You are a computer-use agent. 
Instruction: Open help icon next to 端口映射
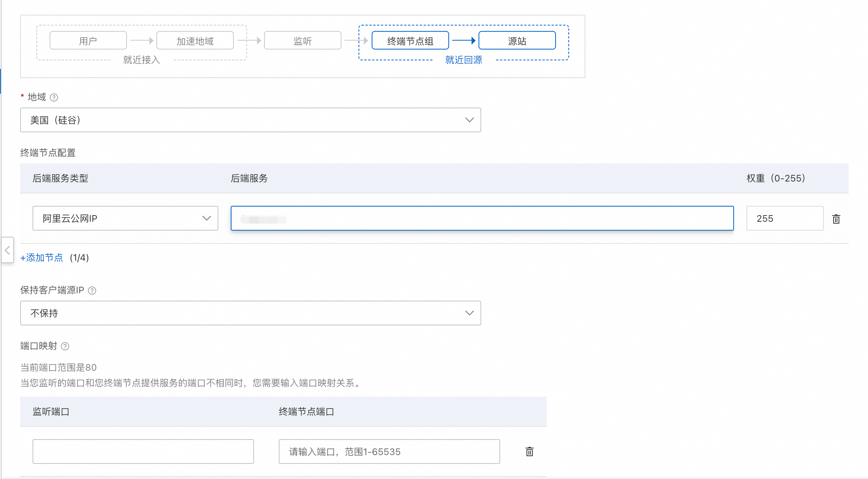click(x=65, y=346)
